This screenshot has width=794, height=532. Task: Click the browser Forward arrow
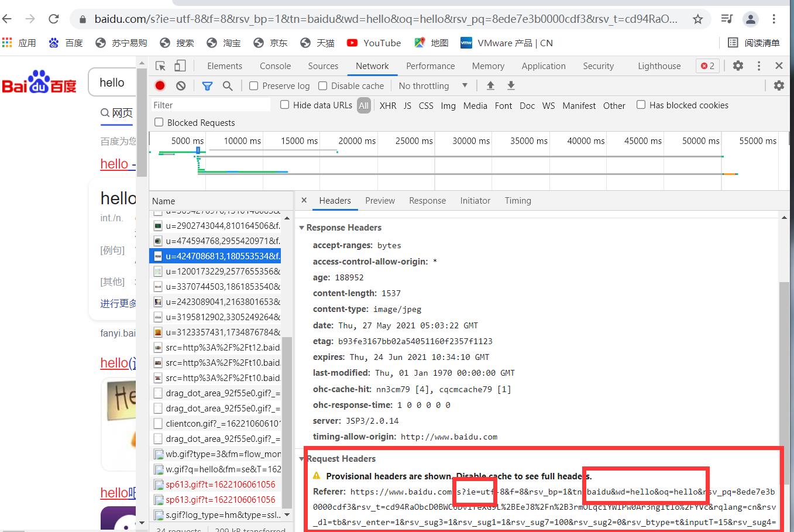click(30, 19)
